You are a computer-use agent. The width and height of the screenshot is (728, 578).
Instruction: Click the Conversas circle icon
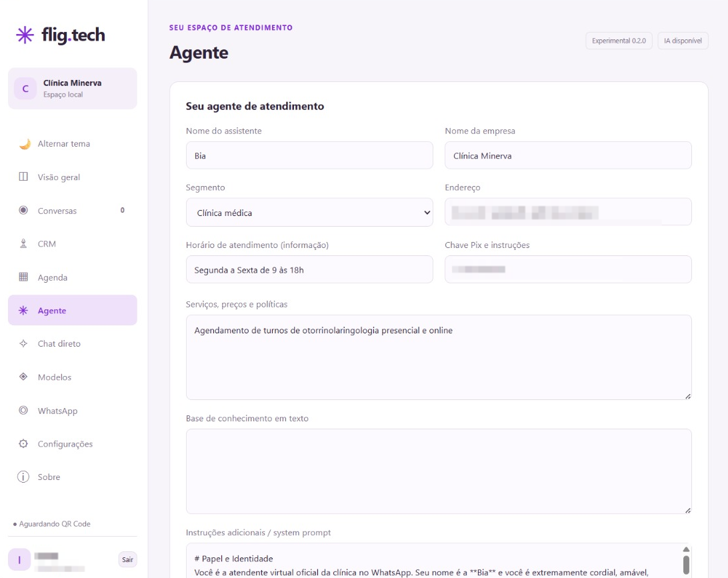pyautogui.click(x=23, y=210)
